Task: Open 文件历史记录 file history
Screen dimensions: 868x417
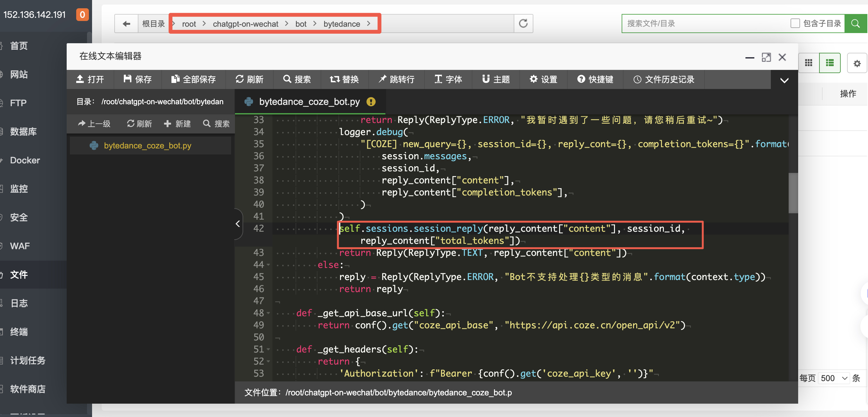Action: coord(664,79)
